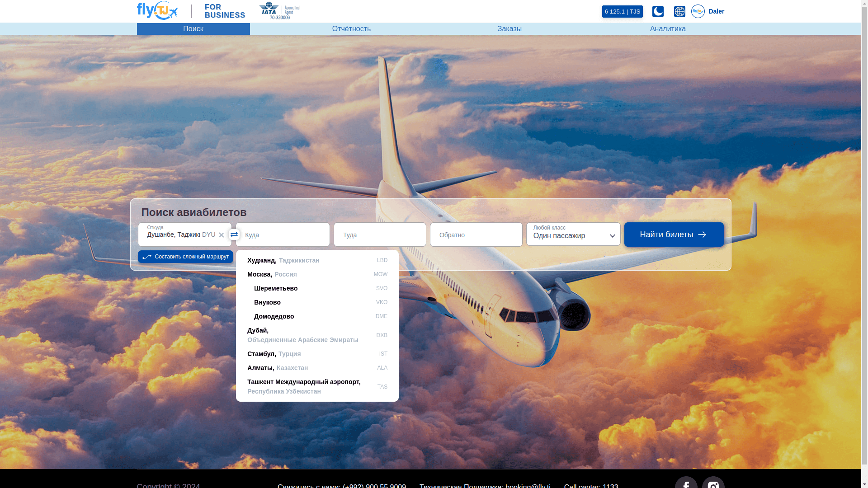Clear the Душанбе departure field
868x488 pixels.
(x=221, y=235)
